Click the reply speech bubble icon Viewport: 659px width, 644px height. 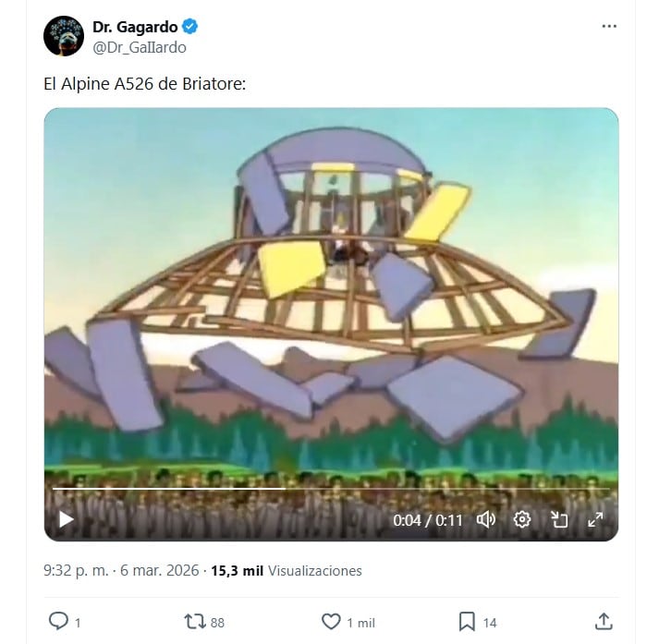click(58, 621)
